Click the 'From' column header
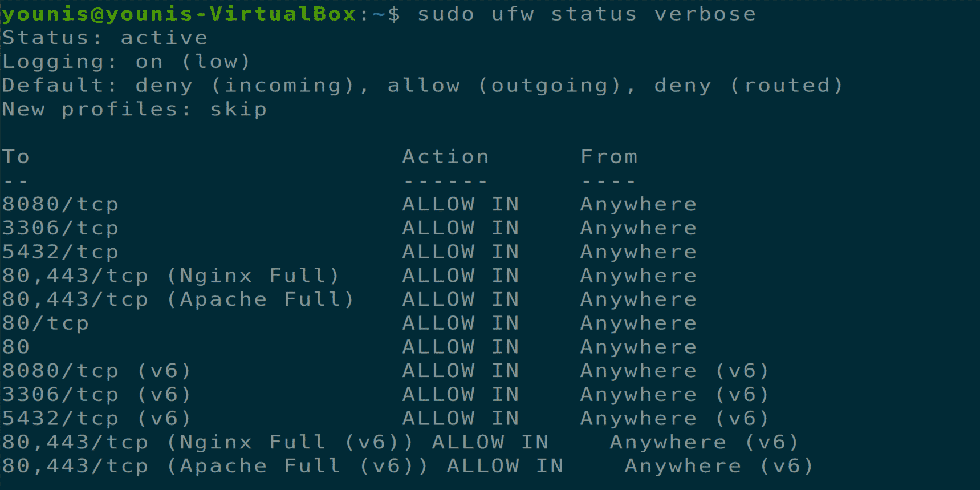 point(609,156)
